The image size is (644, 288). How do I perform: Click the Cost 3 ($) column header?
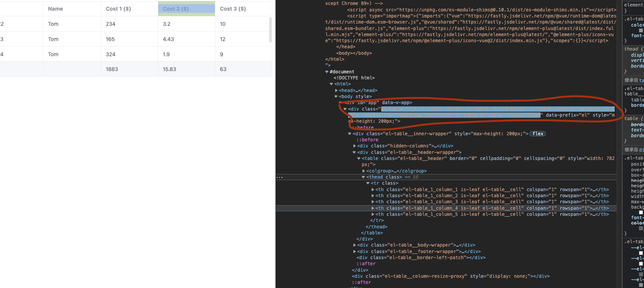[243, 9]
